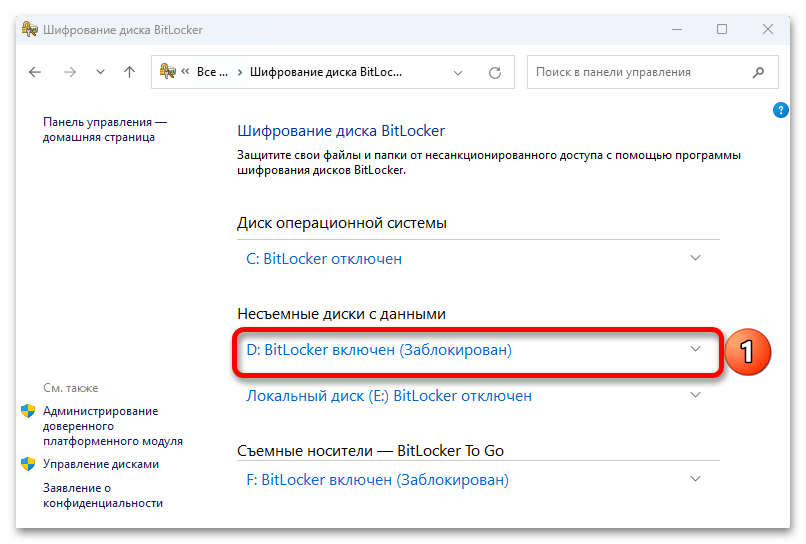This screenshot has height=544, width=806.
Task: Open 'Управление дисками' link
Action: [x=101, y=464]
